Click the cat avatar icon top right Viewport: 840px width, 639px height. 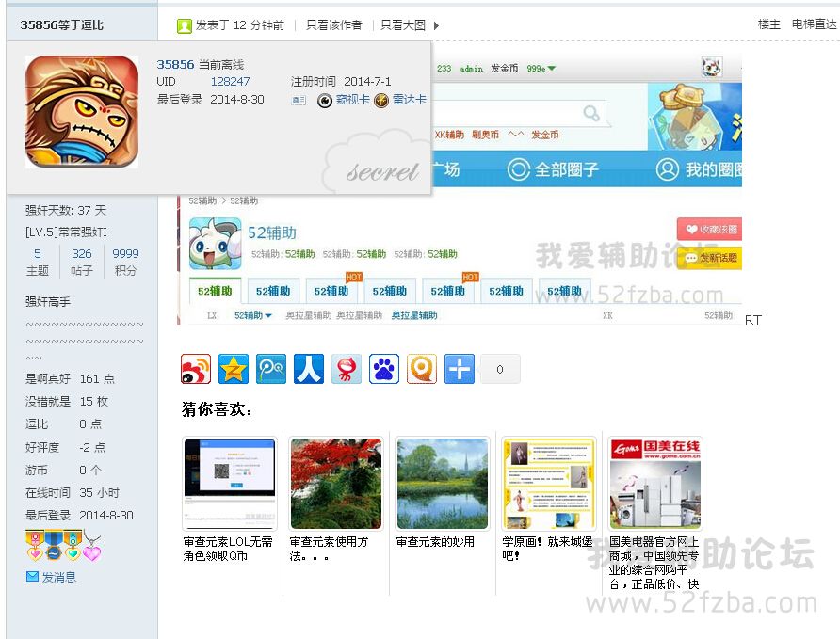(712, 67)
